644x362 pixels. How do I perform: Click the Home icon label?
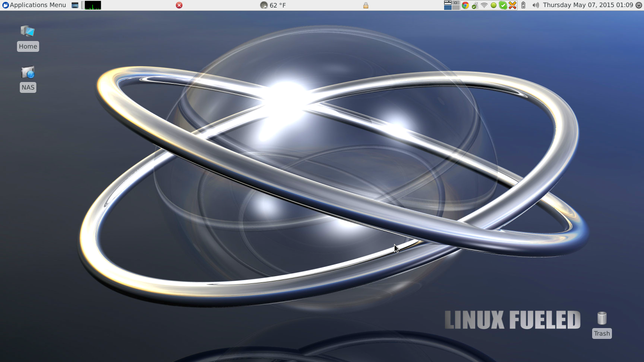[28, 46]
